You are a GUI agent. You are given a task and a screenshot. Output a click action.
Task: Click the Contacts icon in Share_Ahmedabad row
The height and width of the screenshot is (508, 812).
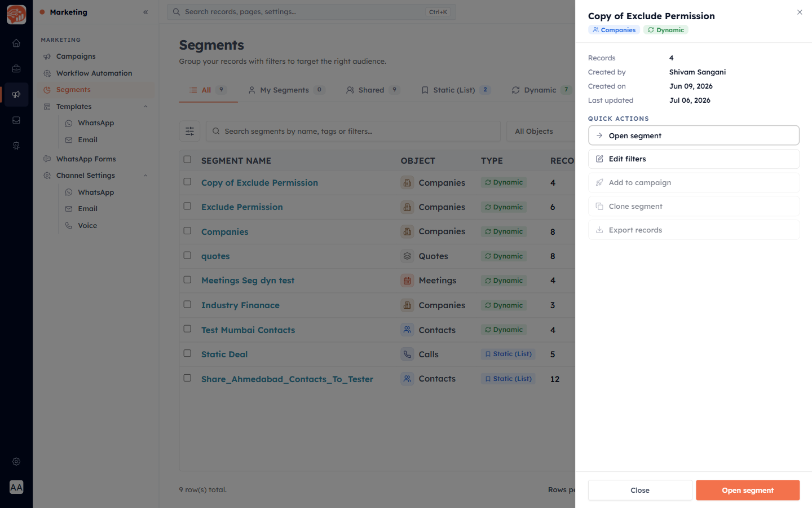click(x=407, y=379)
